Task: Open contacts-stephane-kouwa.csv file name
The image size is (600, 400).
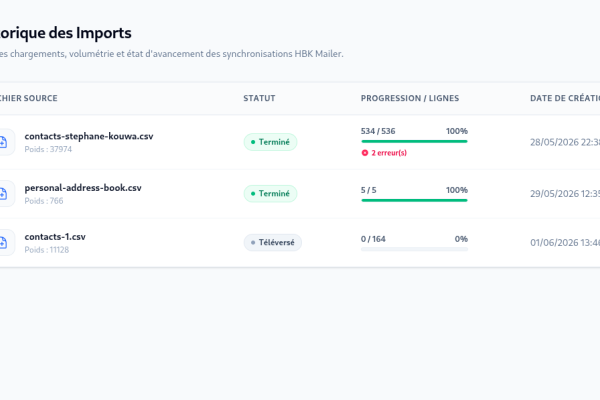Action: click(x=89, y=136)
